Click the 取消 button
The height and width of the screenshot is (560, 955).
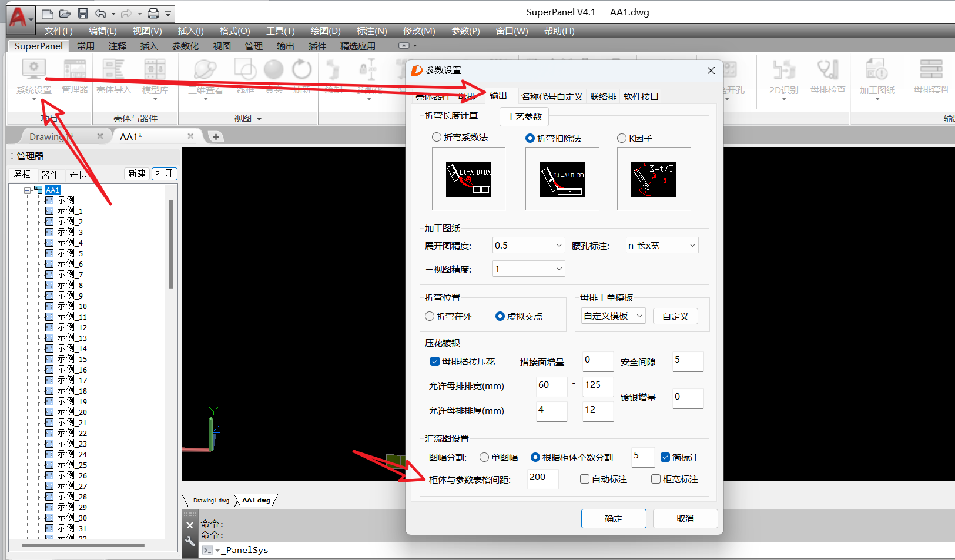point(685,518)
